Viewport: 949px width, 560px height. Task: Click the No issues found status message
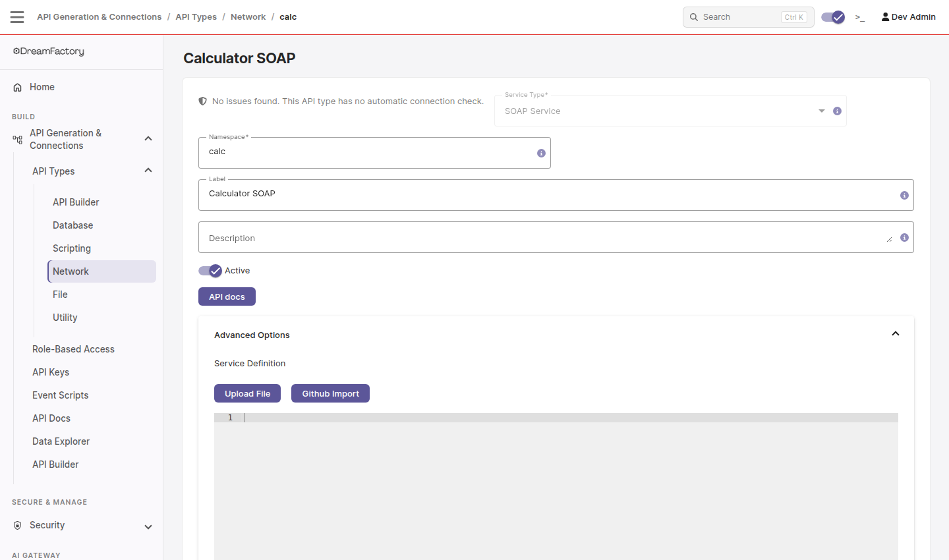click(348, 101)
